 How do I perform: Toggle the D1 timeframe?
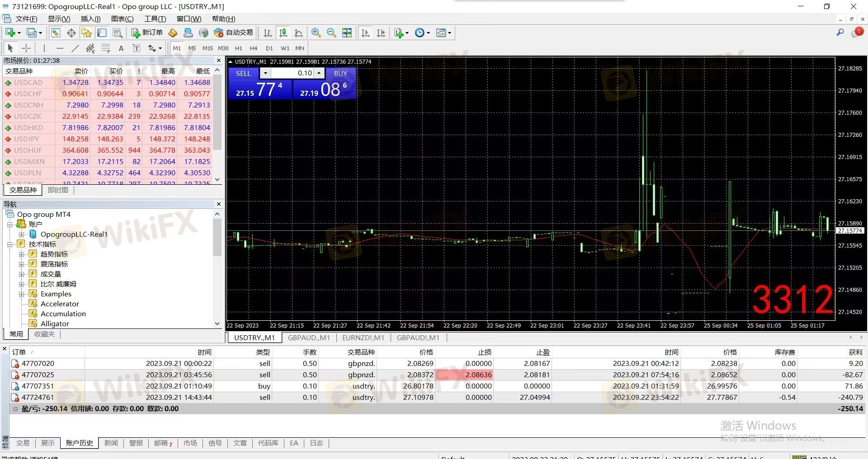269,48
